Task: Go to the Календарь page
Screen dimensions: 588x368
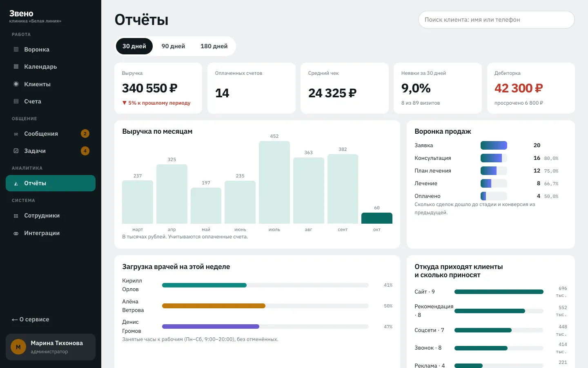Action: 51,67
